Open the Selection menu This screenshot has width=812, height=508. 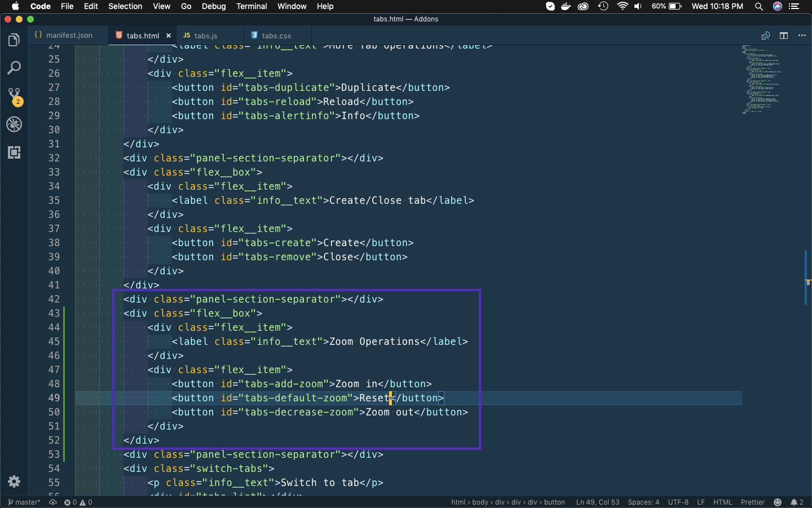pos(125,6)
